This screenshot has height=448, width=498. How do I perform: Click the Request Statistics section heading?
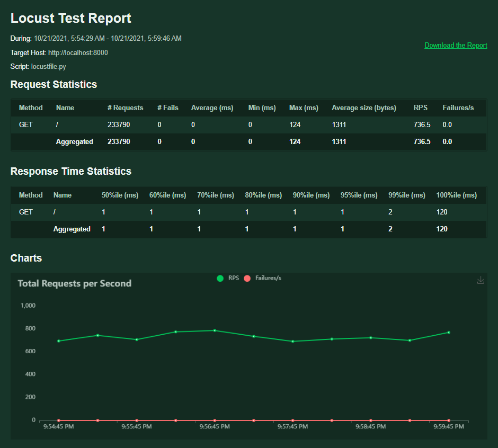click(x=54, y=84)
